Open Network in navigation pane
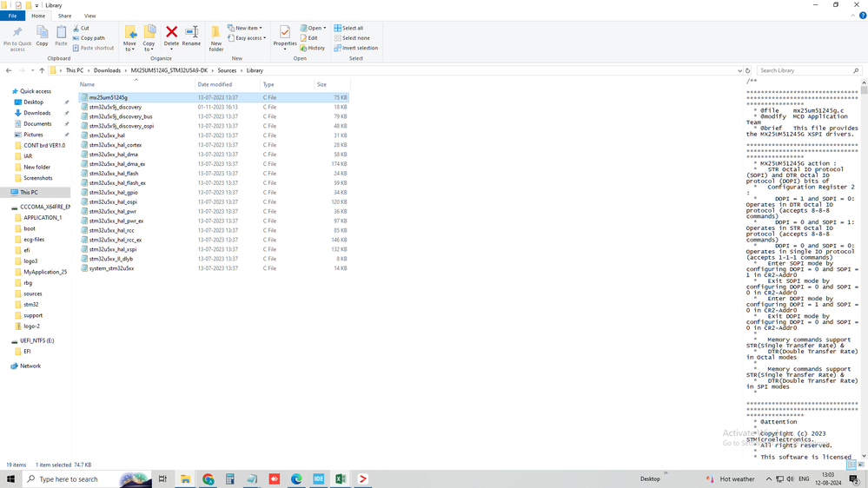Image resolution: width=868 pixels, height=488 pixels. coord(30,366)
